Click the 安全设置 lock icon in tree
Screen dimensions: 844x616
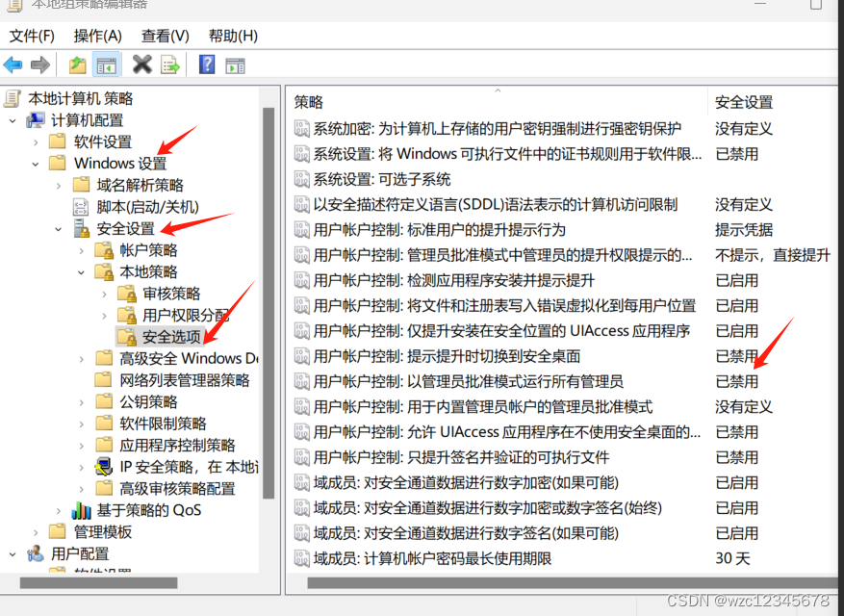81,228
